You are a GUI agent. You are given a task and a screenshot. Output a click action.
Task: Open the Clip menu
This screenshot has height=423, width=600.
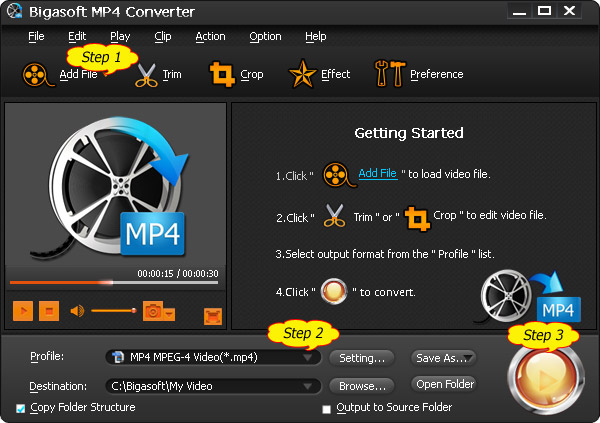point(163,36)
